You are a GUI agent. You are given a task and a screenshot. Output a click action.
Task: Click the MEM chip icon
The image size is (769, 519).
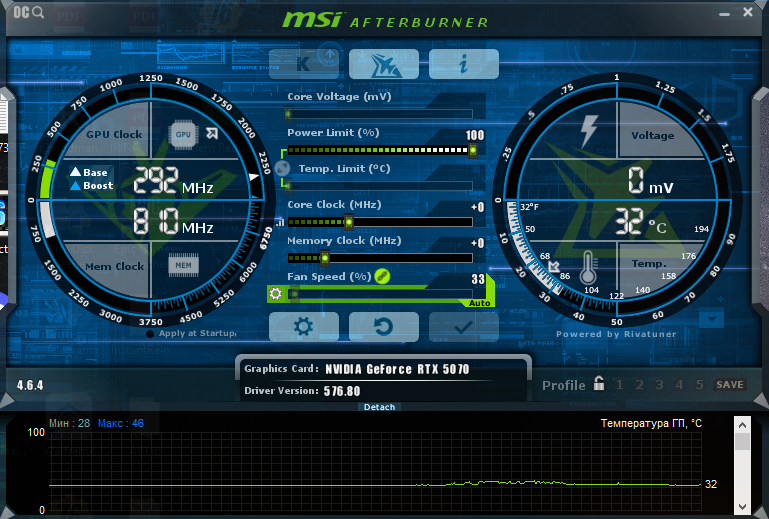point(183,265)
